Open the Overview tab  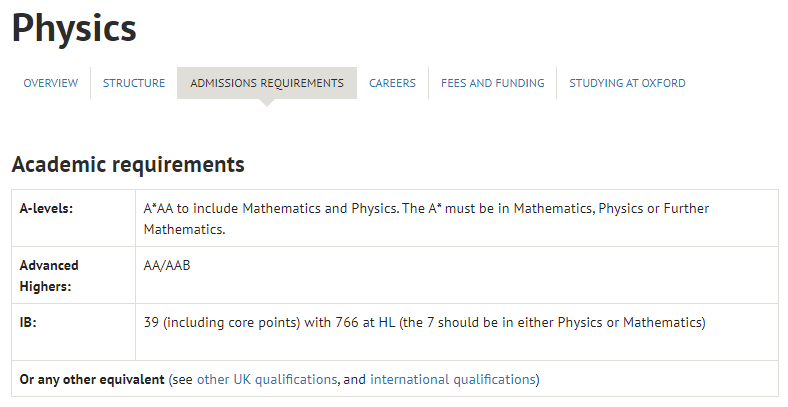[51, 83]
